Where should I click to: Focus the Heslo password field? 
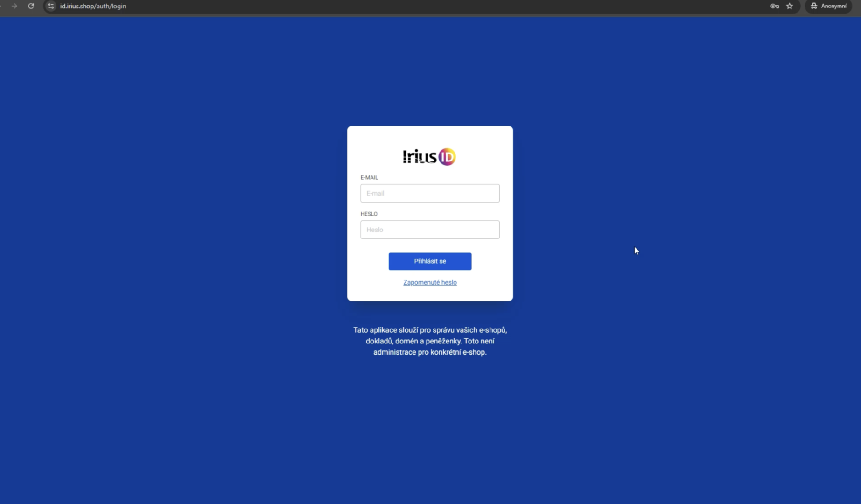[430, 230]
